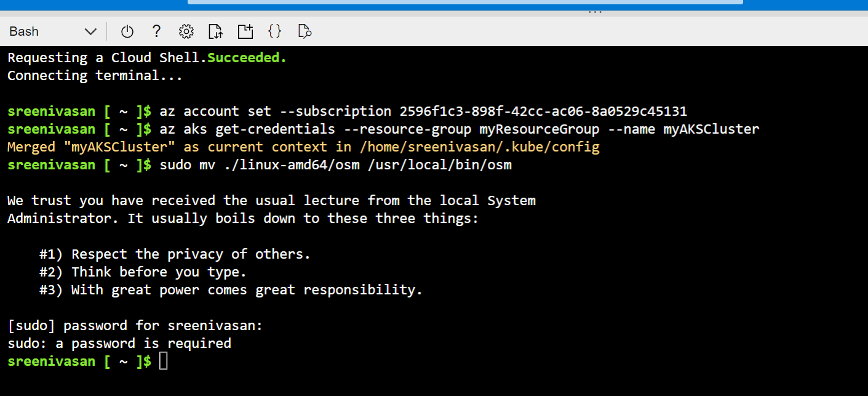Image resolution: width=868 pixels, height=396 pixels.
Task: Click the sreenivasan username at the prompt
Action: click(x=51, y=361)
